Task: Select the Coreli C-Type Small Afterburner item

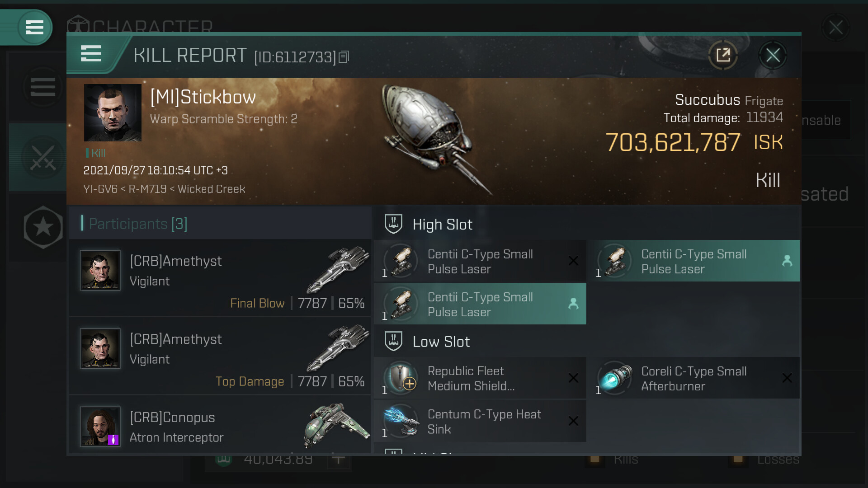Action: pyautogui.click(x=693, y=378)
